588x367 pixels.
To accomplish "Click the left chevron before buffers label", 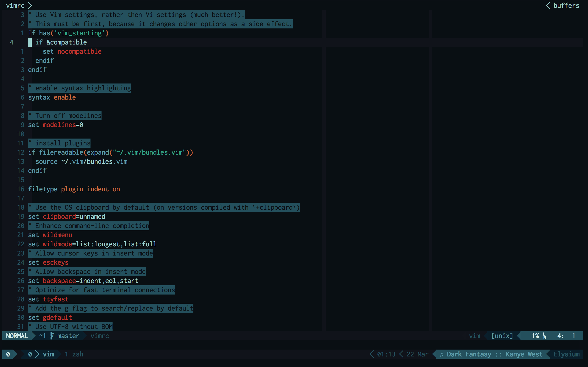I will 548,5.
